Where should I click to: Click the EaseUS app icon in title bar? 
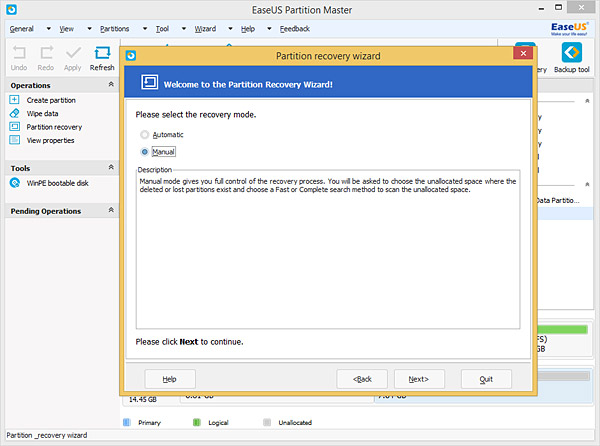tap(11, 9)
